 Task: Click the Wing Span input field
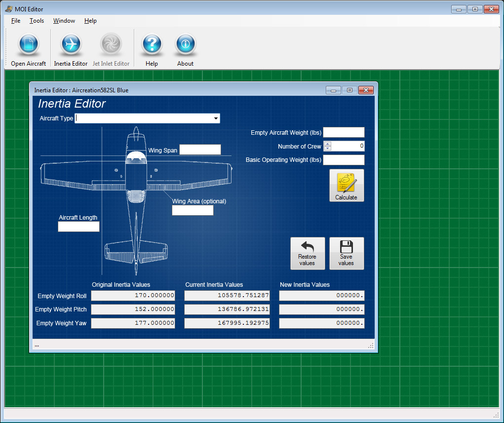[x=200, y=150]
